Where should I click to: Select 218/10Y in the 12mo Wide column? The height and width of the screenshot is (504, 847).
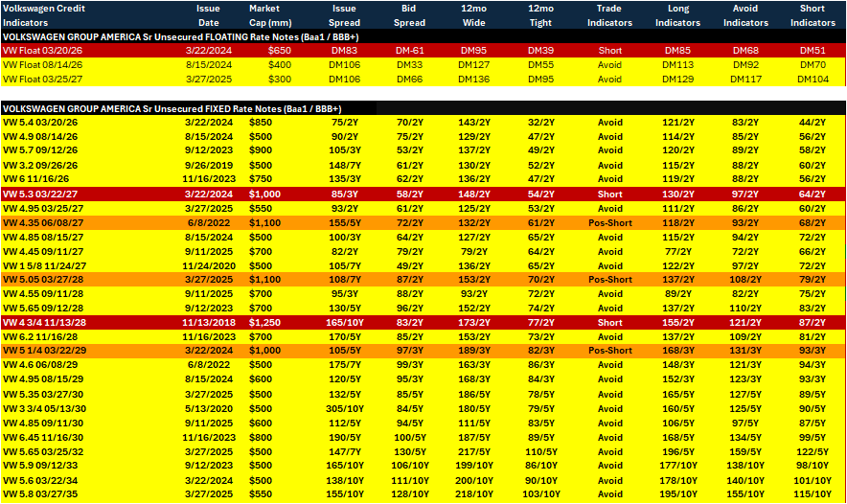[x=473, y=494]
